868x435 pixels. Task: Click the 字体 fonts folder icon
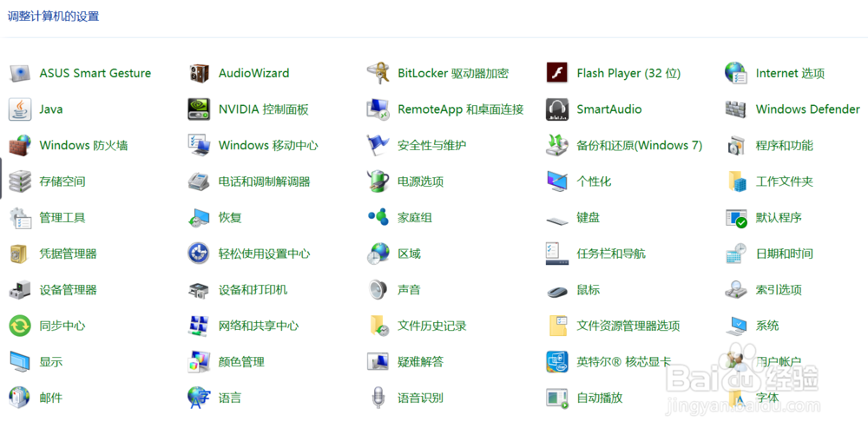pos(736,398)
